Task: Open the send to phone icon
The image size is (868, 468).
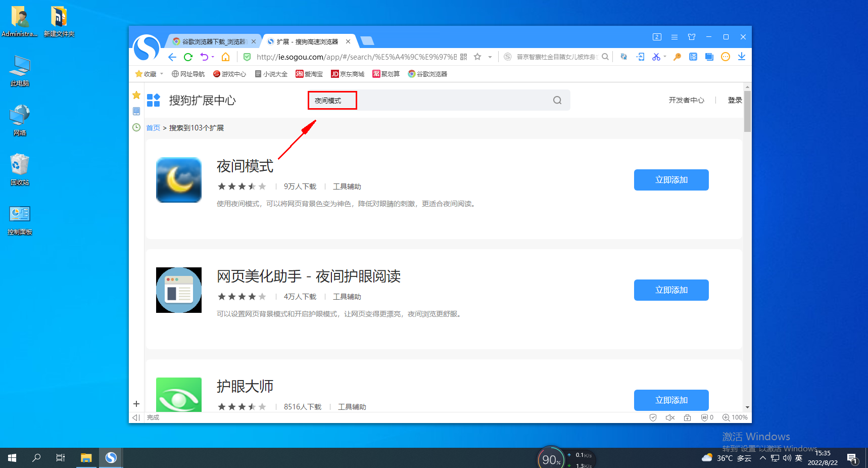Action: (640, 57)
